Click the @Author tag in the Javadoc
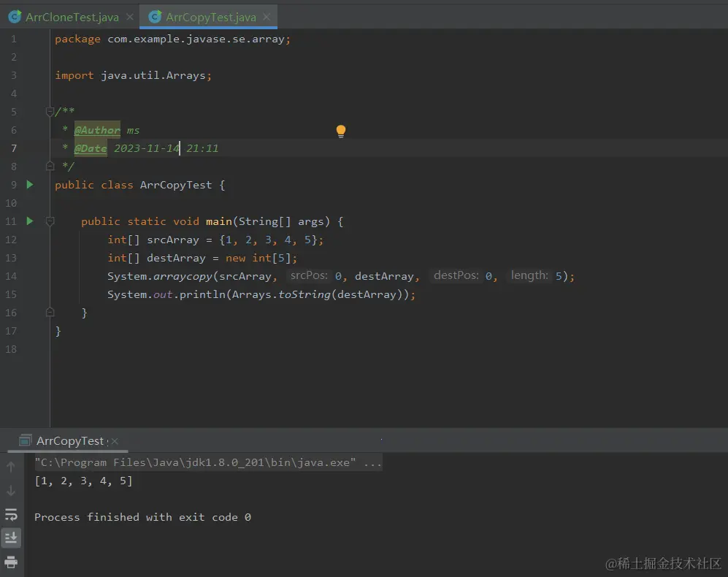728x577 pixels. point(97,130)
